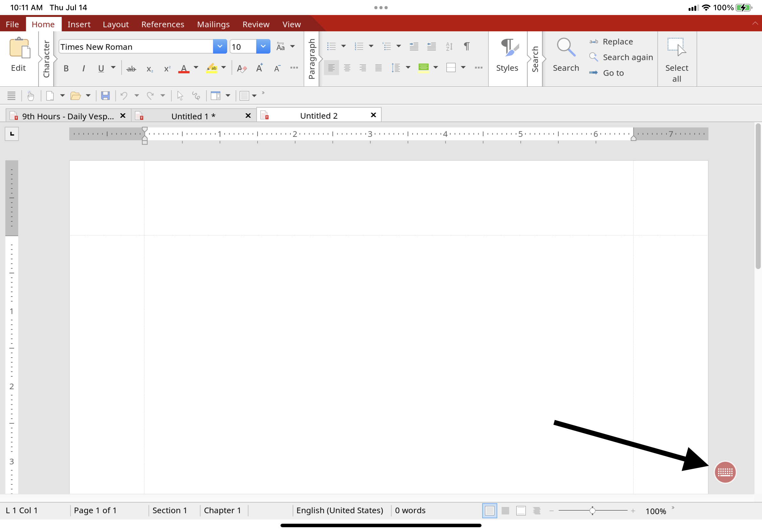
Task: Click the Replace button
Action: (617, 41)
